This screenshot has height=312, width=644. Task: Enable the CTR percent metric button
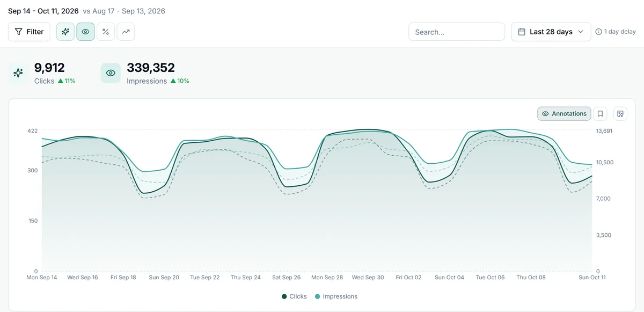pyautogui.click(x=106, y=32)
